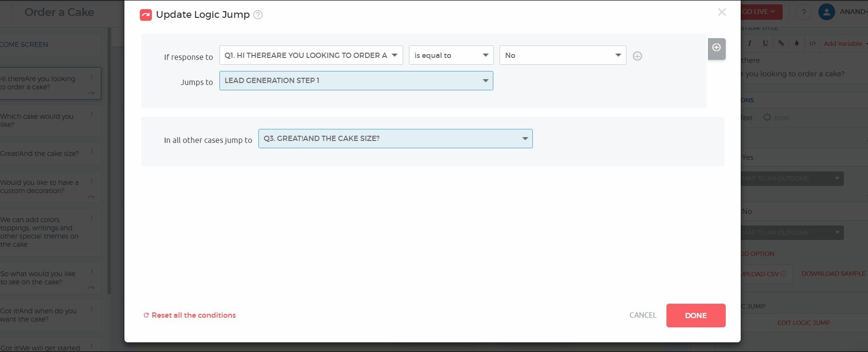Click the help icon beside Update Logic Jump
Viewport: 868px width, 352px height.
258,15
